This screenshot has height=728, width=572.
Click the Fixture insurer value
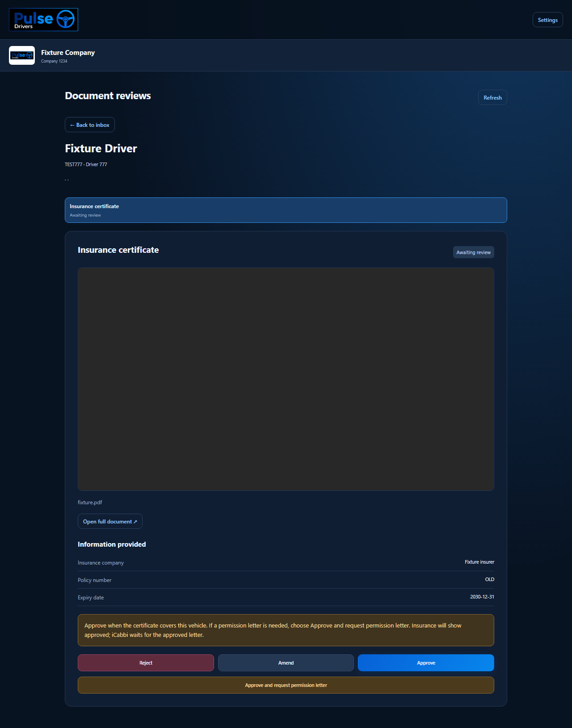click(479, 562)
